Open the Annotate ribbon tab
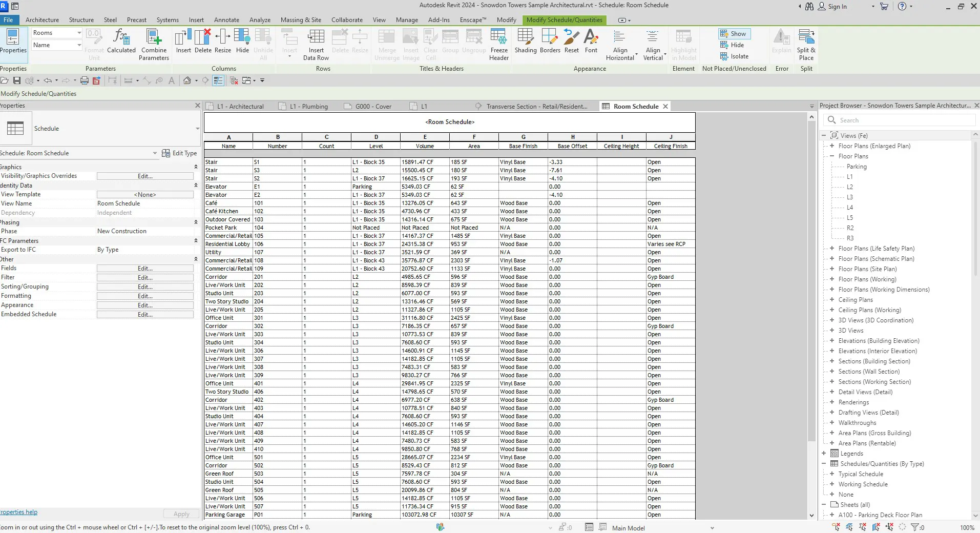This screenshot has width=980, height=533. (226, 20)
